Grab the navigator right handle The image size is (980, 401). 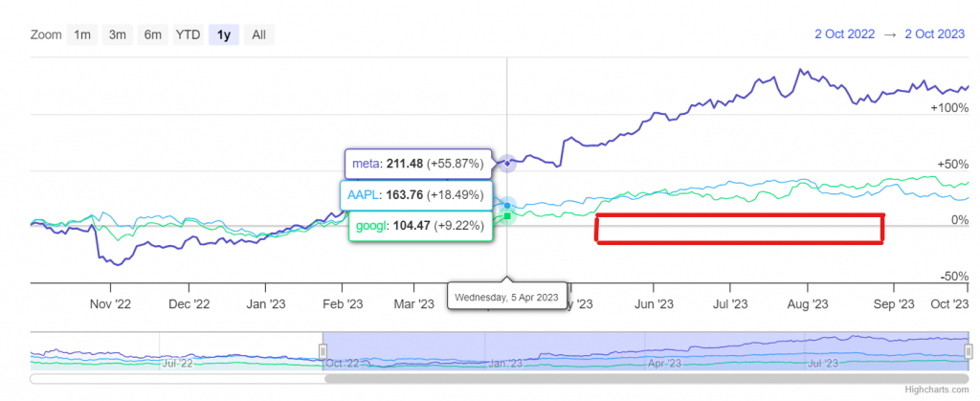(969, 349)
